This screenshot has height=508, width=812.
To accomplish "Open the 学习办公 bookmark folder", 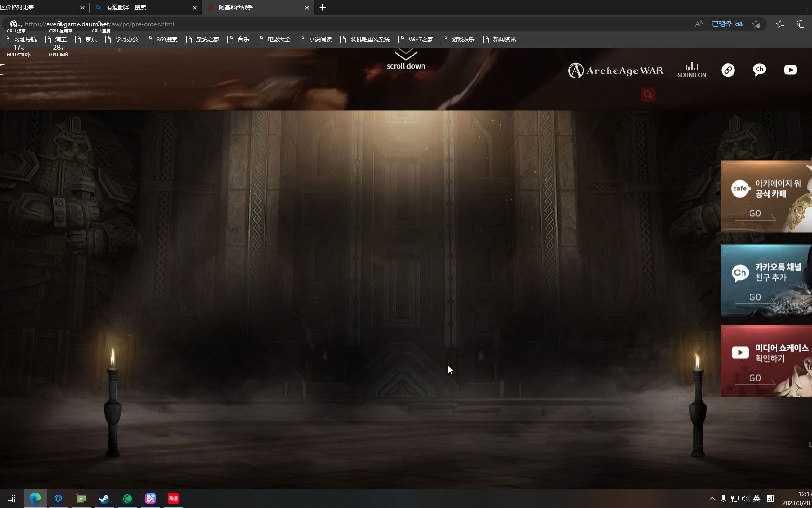I will pos(122,40).
